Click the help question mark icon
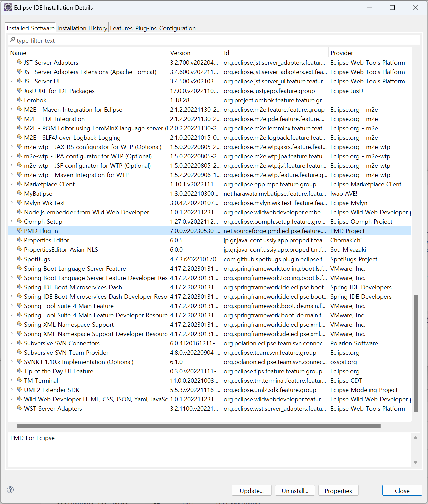This screenshot has height=504, width=428. (10, 490)
